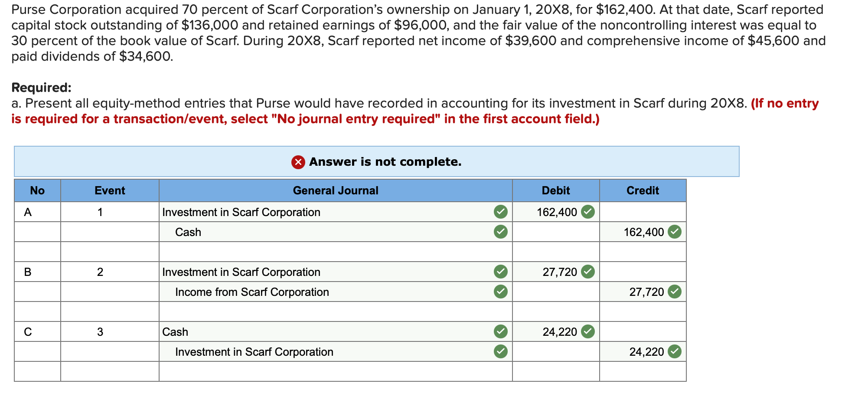Select the General Journal column header
Screen dimensions: 868x413
pyautogui.click(x=336, y=190)
